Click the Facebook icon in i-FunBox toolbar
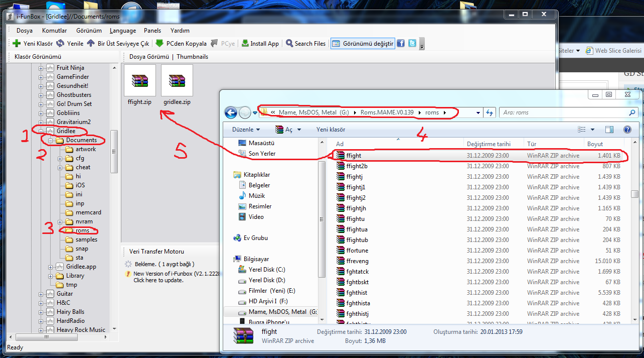Screen dimensions: 644x358 pos(401,44)
